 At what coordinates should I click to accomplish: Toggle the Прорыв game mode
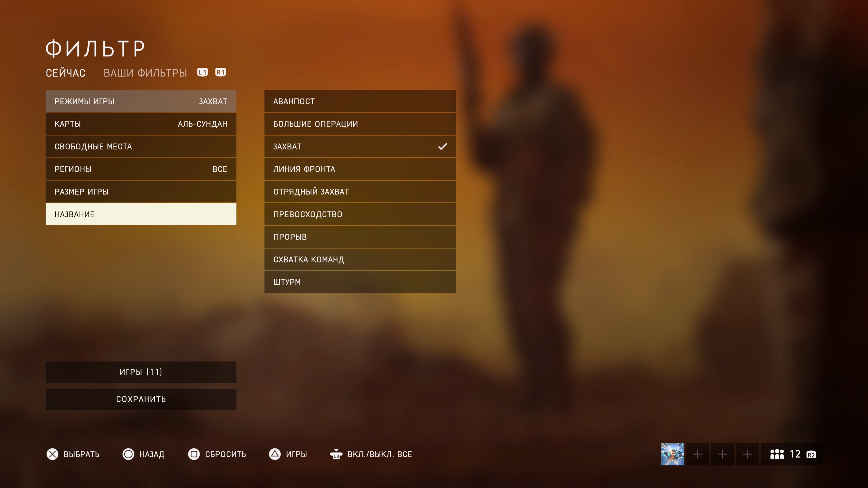pos(360,237)
